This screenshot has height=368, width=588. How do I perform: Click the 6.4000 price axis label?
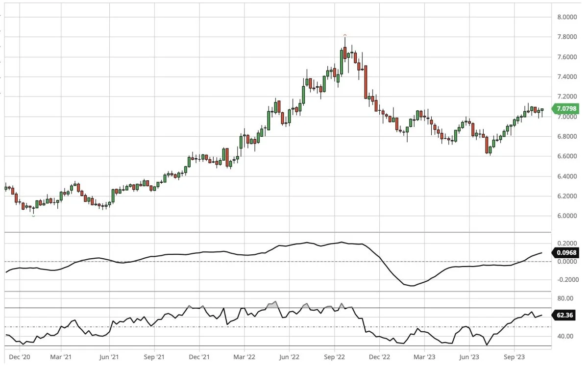567,176
